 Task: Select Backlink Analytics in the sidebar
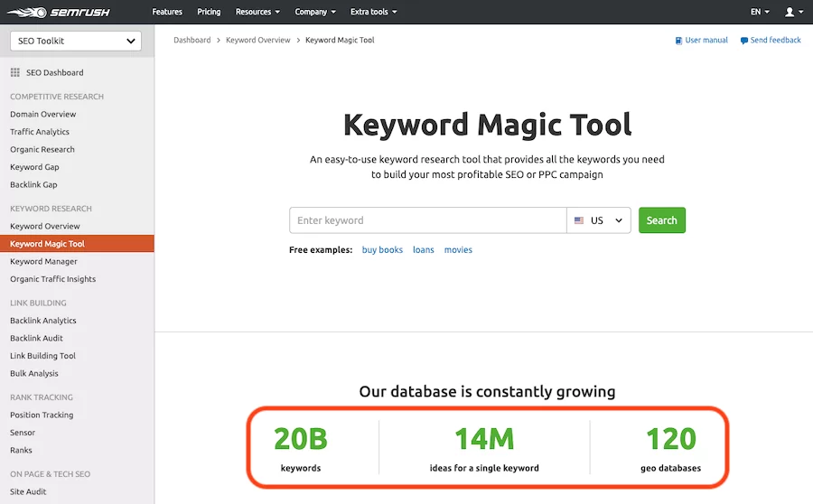click(43, 321)
